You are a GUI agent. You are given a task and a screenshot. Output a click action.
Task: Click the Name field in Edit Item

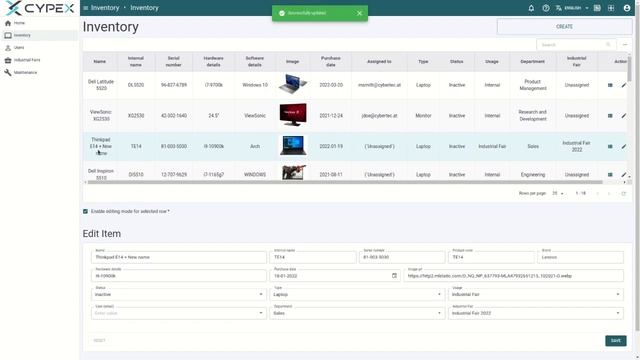point(179,256)
